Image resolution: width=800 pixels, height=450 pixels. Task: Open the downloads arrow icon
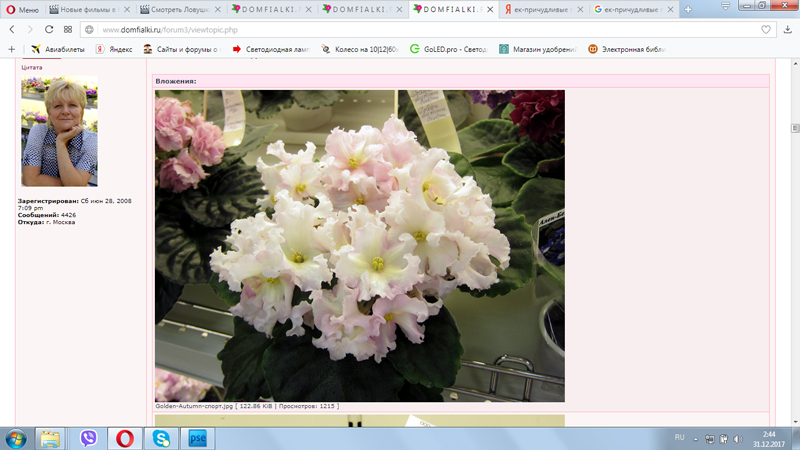(x=787, y=30)
